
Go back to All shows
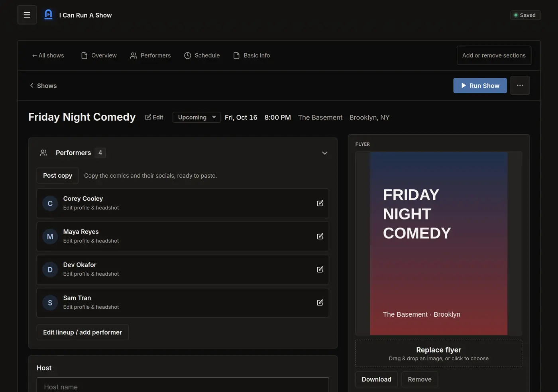(48, 55)
